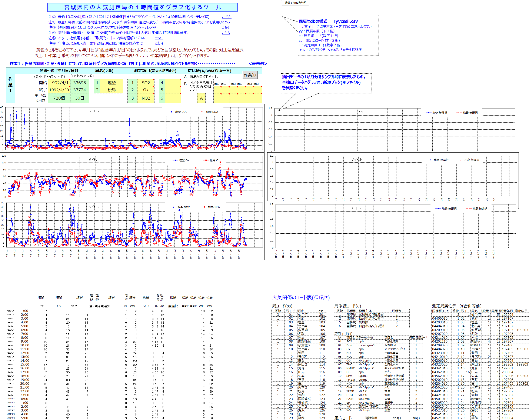Click the <表示例> label

click(x=258, y=64)
